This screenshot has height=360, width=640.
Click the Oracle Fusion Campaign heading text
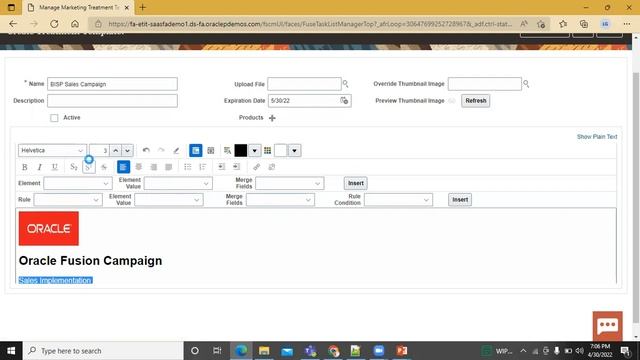90,260
